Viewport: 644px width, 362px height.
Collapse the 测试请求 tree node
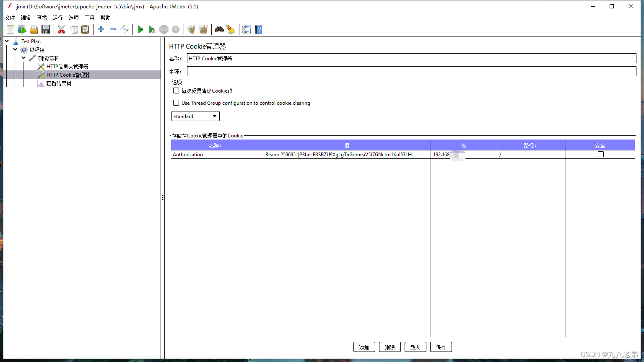(24, 58)
